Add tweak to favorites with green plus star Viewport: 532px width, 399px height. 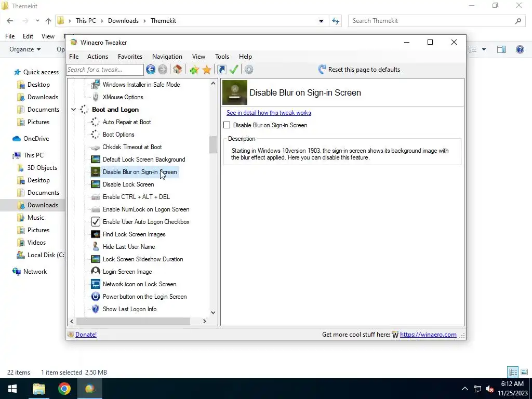(x=194, y=70)
